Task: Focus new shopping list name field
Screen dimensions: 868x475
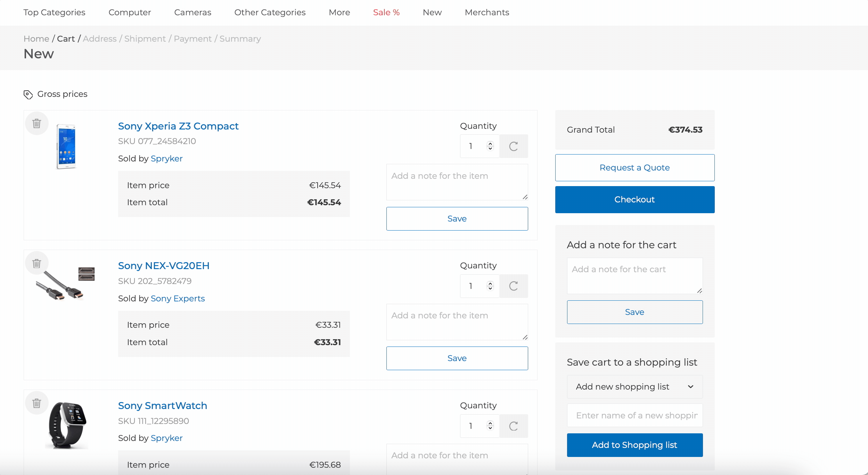Action: pyautogui.click(x=635, y=415)
